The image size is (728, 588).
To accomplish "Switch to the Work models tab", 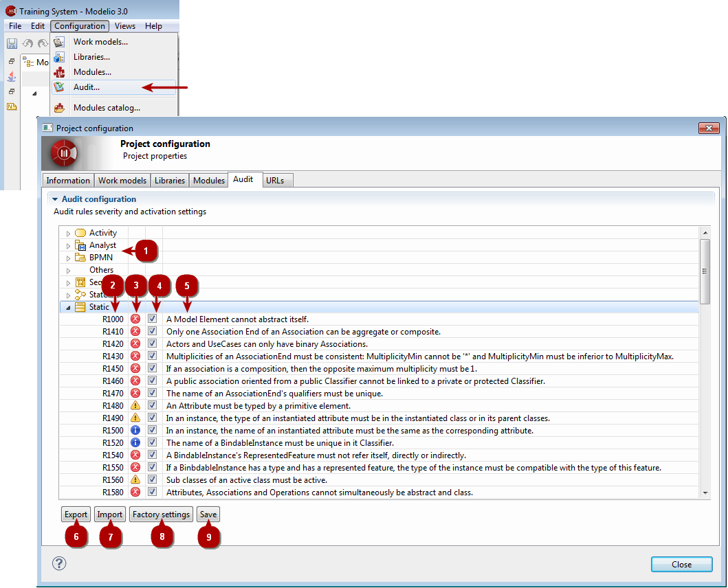I will 122,181.
